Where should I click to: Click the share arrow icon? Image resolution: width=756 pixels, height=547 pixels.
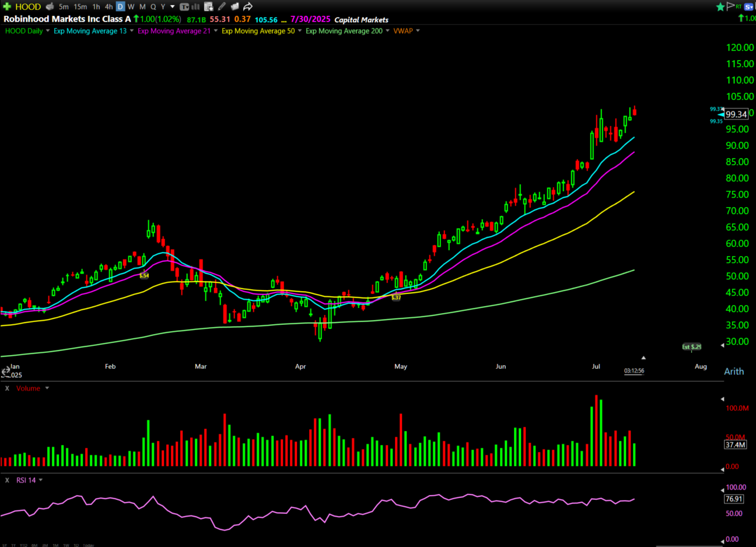(x=248, y=6)
